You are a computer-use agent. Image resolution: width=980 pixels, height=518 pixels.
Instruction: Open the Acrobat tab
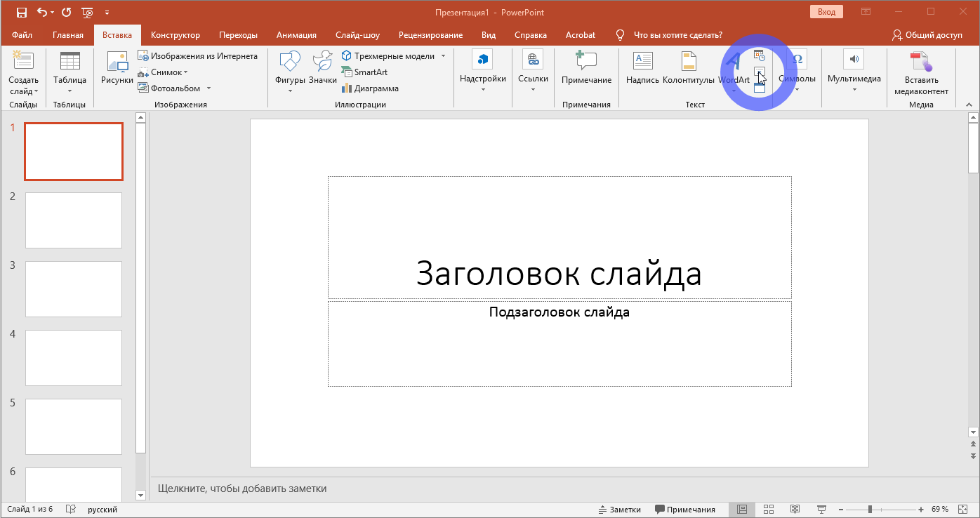tap(581, 35)
